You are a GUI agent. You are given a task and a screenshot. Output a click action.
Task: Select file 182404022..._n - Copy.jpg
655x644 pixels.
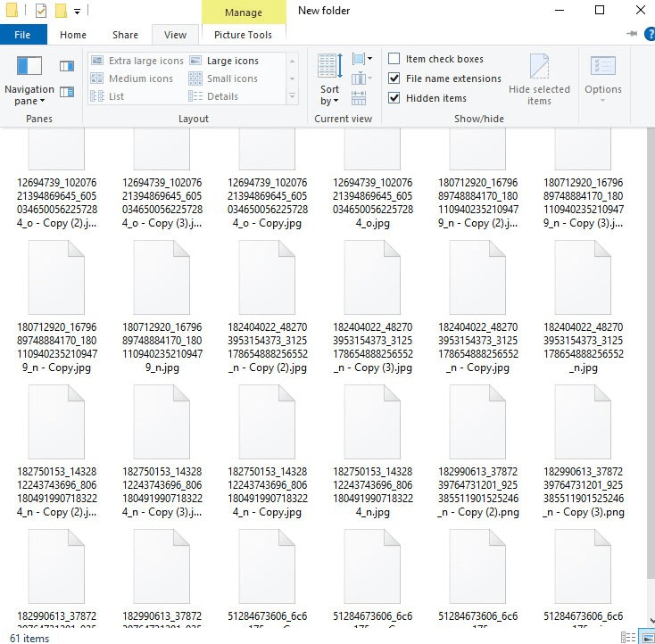tap(478, 307)
